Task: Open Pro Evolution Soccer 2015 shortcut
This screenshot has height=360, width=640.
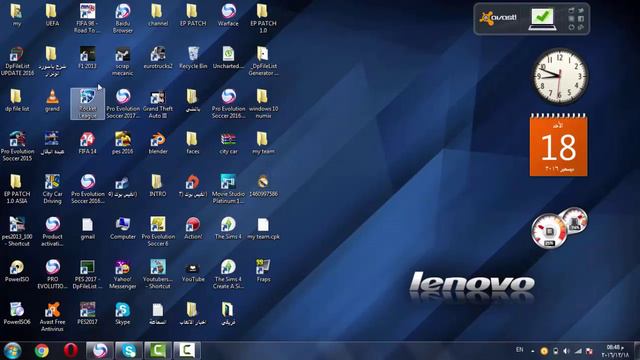Action: tap(17, 146)
